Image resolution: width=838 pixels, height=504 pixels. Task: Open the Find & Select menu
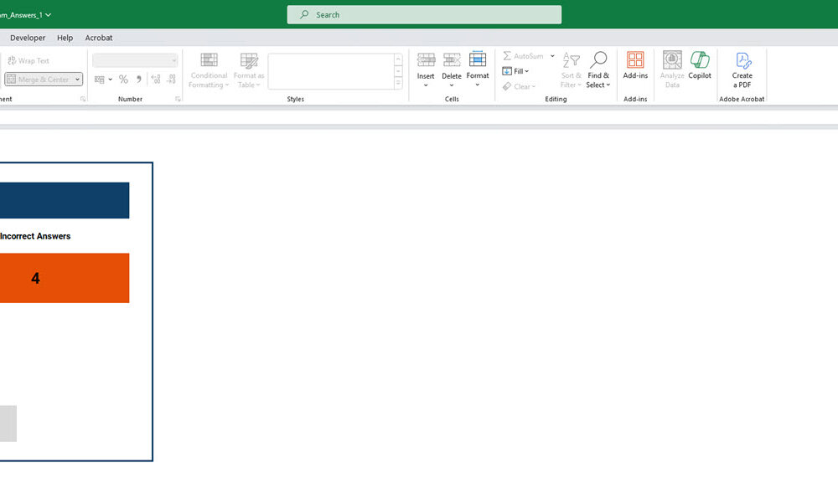click(598, 70)
